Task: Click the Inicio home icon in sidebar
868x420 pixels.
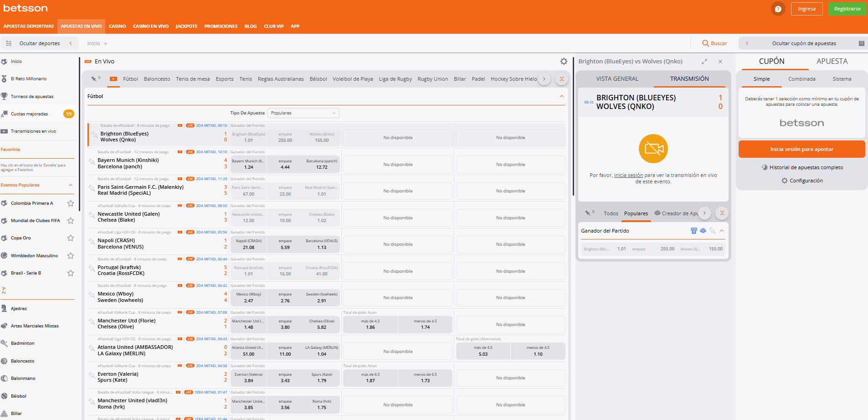Action: coord(4,62)
